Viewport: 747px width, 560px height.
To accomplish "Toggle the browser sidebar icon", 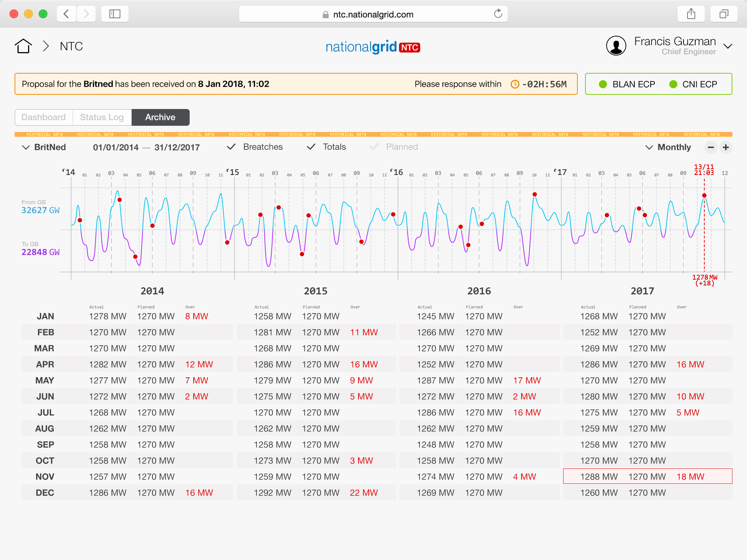I will pyautogui.click(x=115, y=14).
